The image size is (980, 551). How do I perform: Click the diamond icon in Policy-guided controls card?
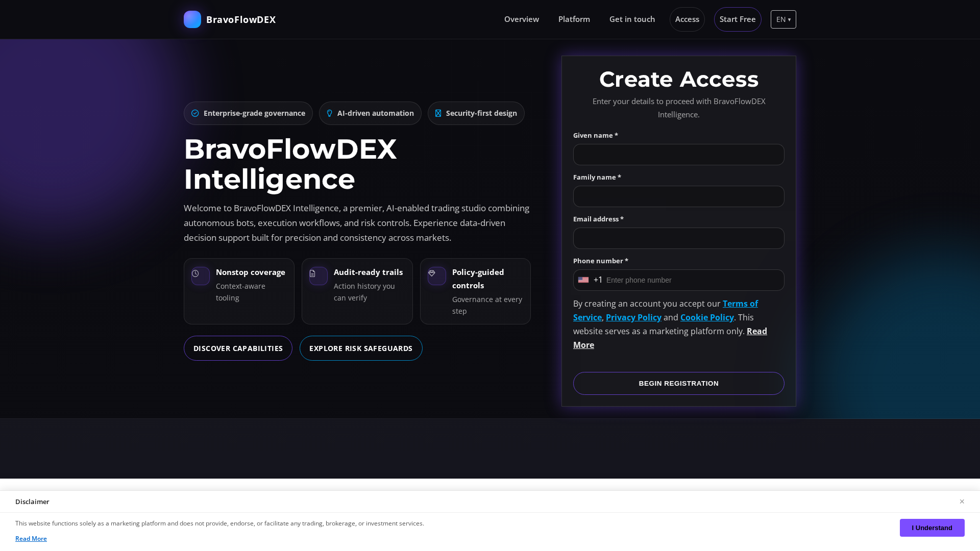pyautogui.click(x=432, y=273)
